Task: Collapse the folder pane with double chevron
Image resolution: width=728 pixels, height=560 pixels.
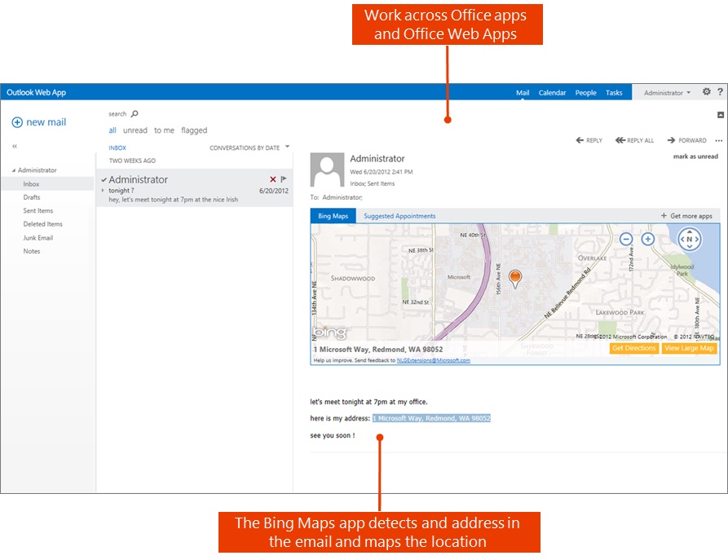Action: coord(15,146)
